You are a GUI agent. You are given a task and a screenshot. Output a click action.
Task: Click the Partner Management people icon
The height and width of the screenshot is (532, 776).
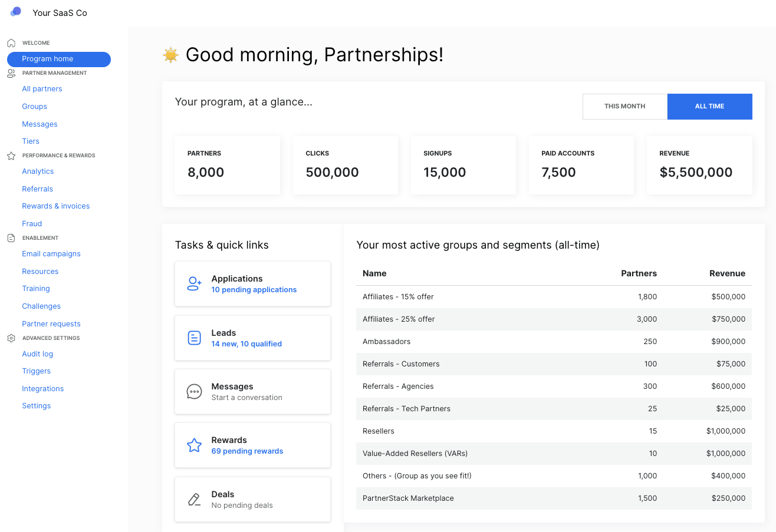tap(11, 72)
